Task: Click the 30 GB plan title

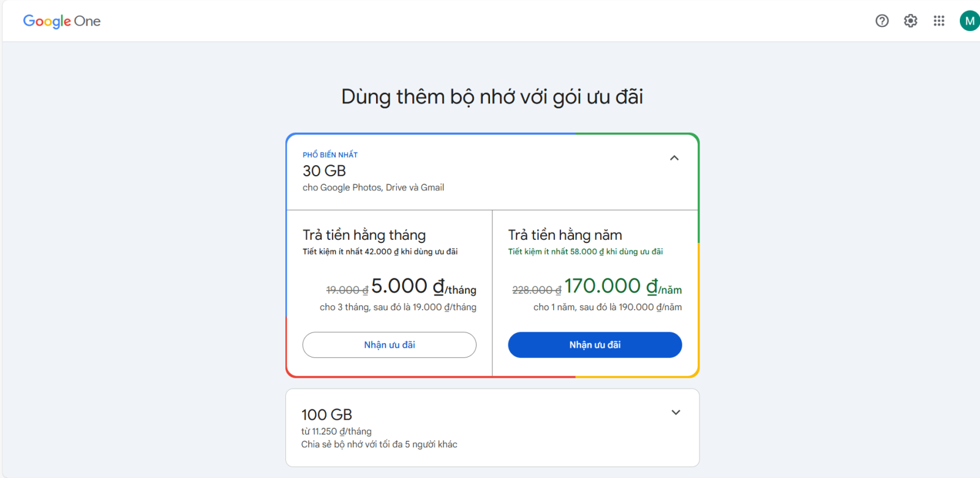Action: (324, 171)
